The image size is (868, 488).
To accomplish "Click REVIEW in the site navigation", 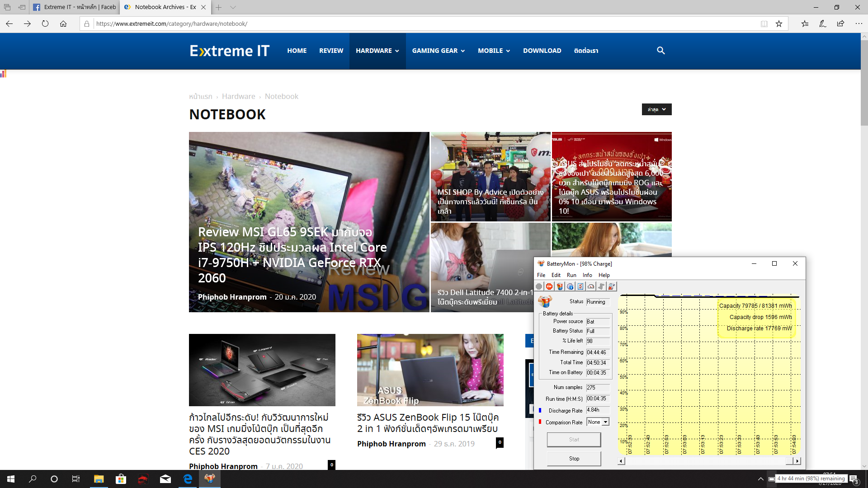I will click(x=331, y=51).
